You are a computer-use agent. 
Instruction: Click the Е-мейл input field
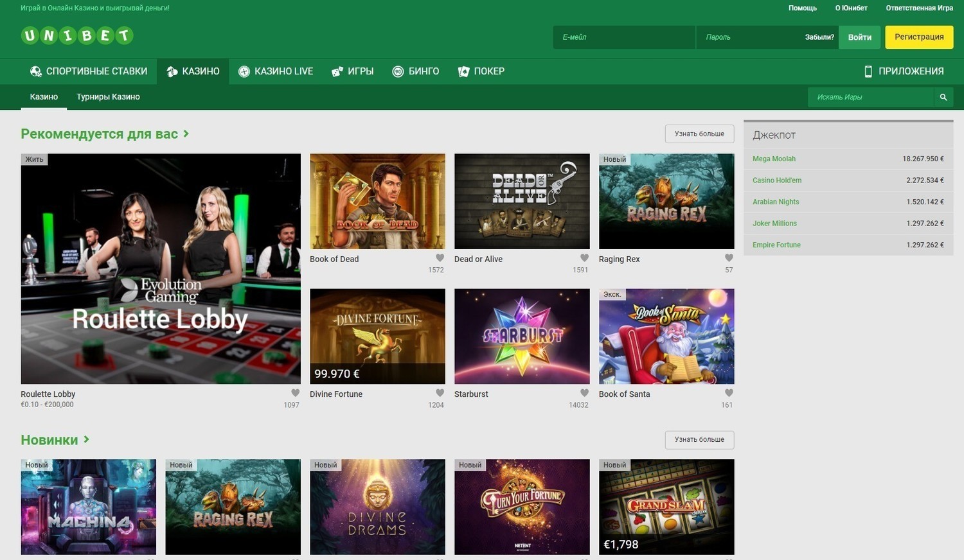(623, 37)
